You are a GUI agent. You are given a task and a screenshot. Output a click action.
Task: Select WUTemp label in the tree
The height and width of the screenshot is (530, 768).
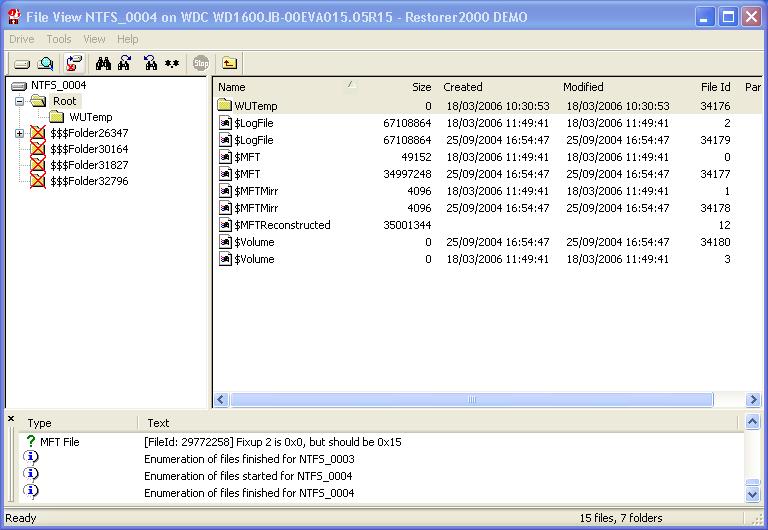tap(91, 117)
